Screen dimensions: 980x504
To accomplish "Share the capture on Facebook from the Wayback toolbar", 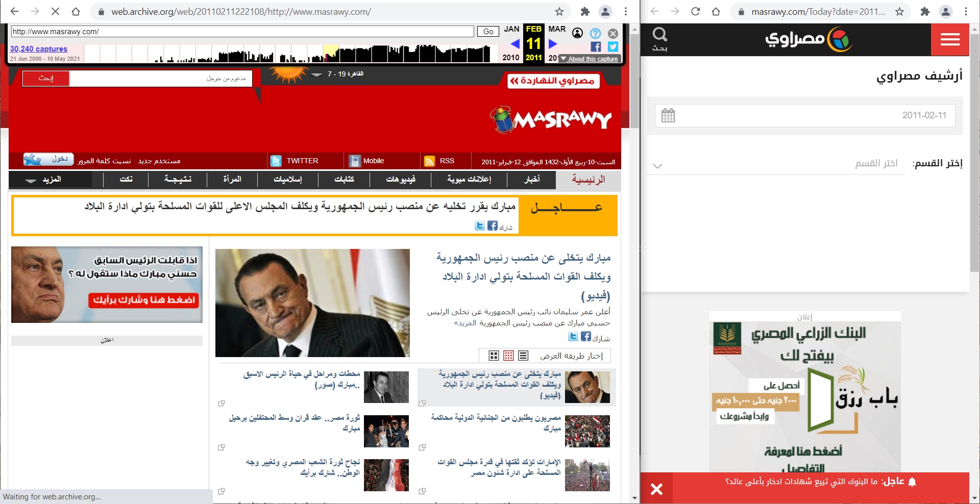I will click(x=595, y=47).
